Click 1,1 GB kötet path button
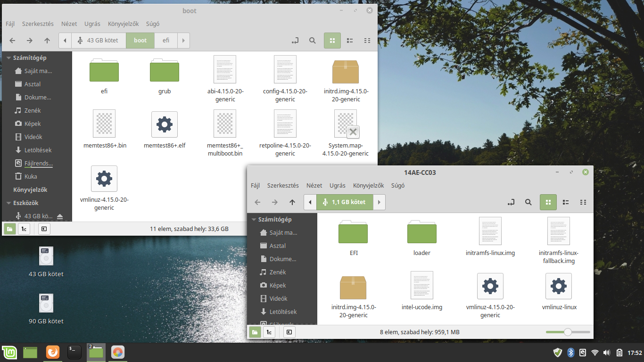The height and width of the screenshot is (362, 644). pos(345,202)
